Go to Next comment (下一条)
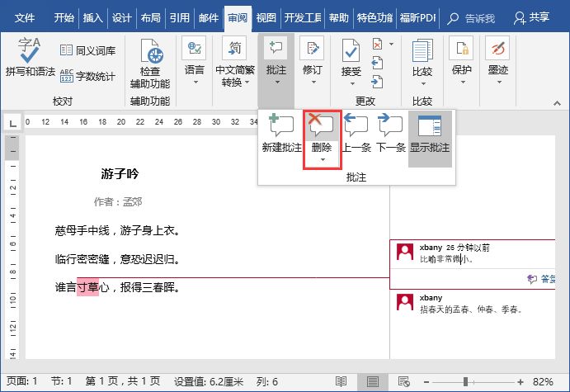The width and height of the screenshot is (570, 392). click(x=391, y=133)
